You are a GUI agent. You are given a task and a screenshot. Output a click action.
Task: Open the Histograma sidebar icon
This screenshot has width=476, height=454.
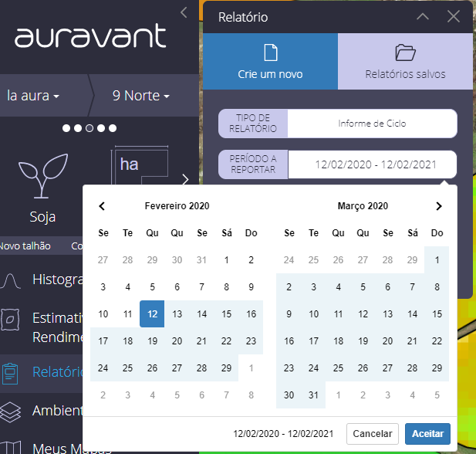point(12,280)
